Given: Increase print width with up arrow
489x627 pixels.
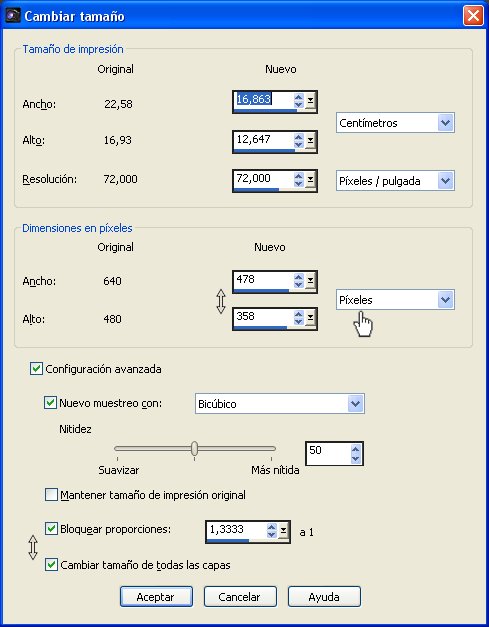Looking at the screenshot, I should [299, 97].
